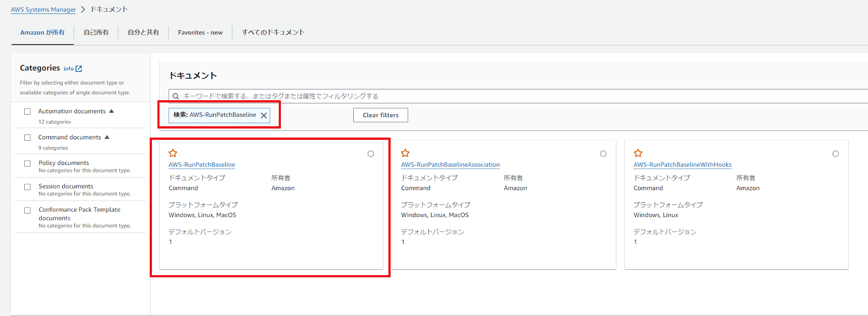Select the AWS-RunPatchBaseline card radio button

pyautogui.click(x=371, y=154)
